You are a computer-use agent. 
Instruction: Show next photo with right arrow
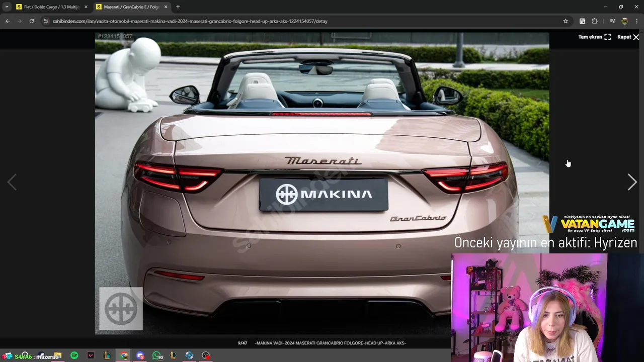tap(632, 182)
